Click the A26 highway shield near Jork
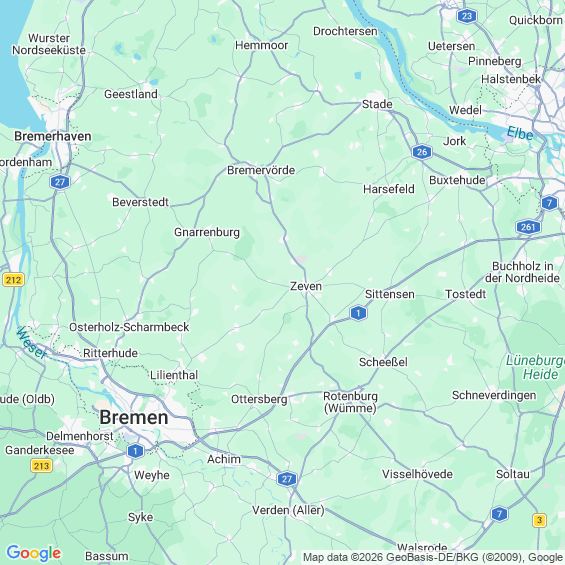Viewport: 565px width, 565px height. pyautogui.click(x=422, y=152)
